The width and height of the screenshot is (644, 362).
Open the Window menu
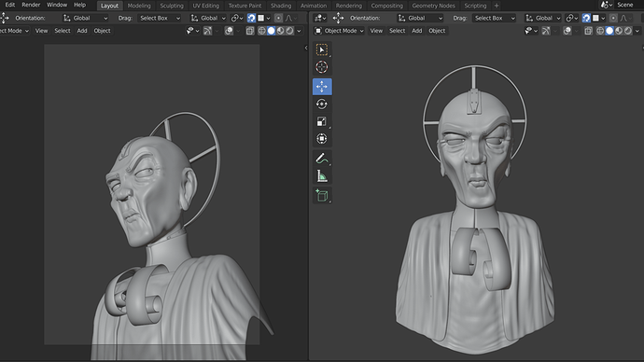click(x=57, y=5)
